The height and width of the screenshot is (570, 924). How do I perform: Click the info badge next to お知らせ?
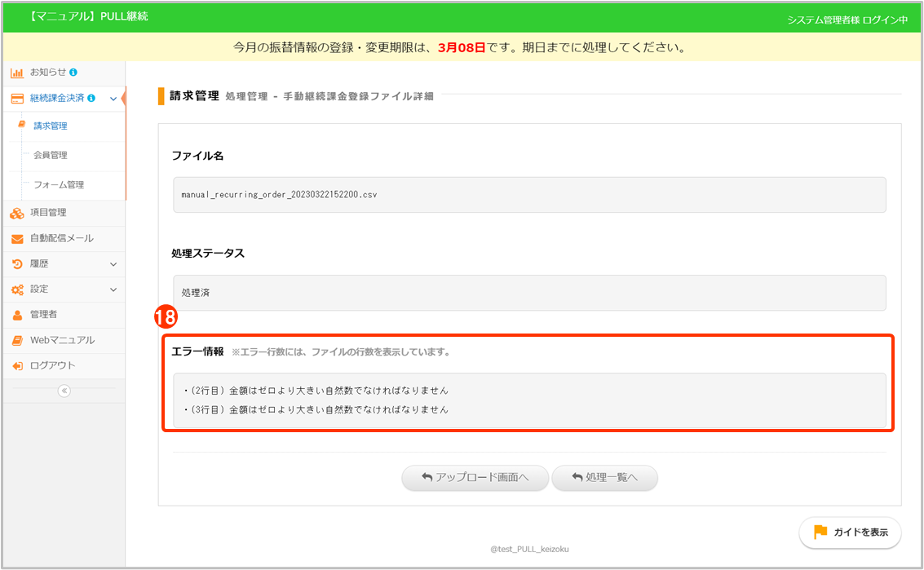click(73, 73)
